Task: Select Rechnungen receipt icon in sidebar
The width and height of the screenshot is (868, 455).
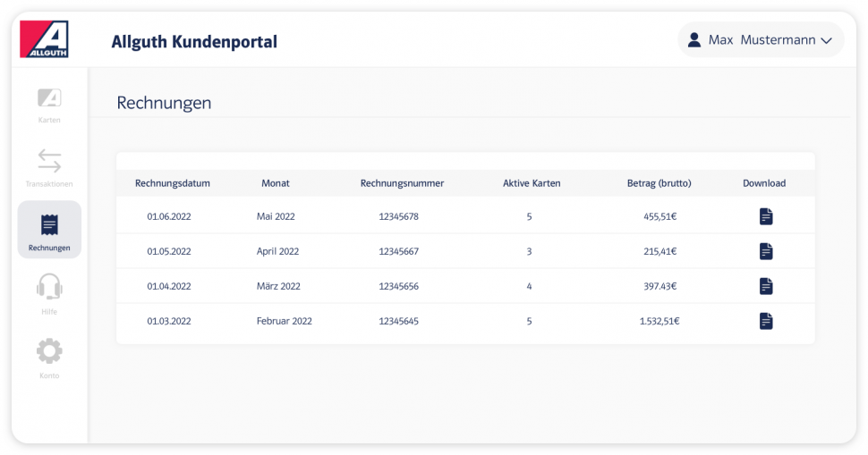Action: (49, 225)
